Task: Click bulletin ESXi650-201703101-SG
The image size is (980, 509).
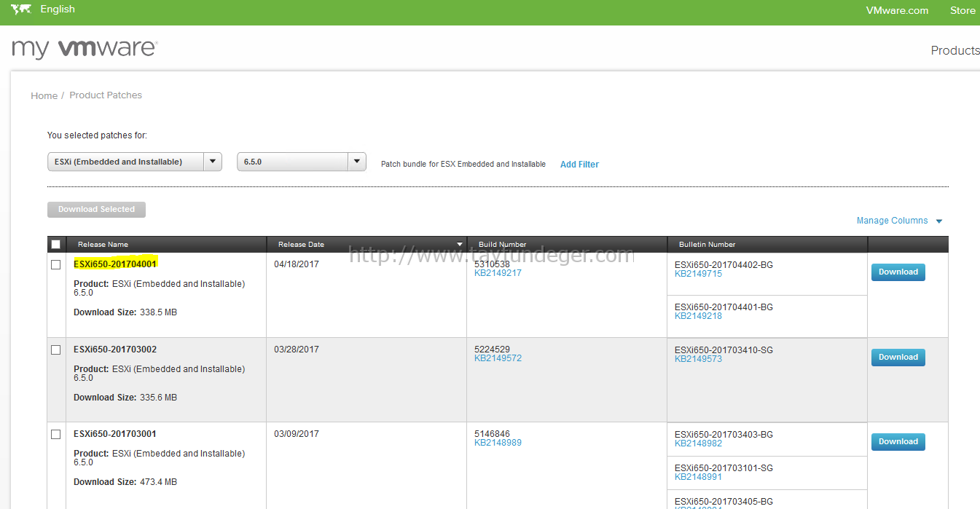Action: 724,468
